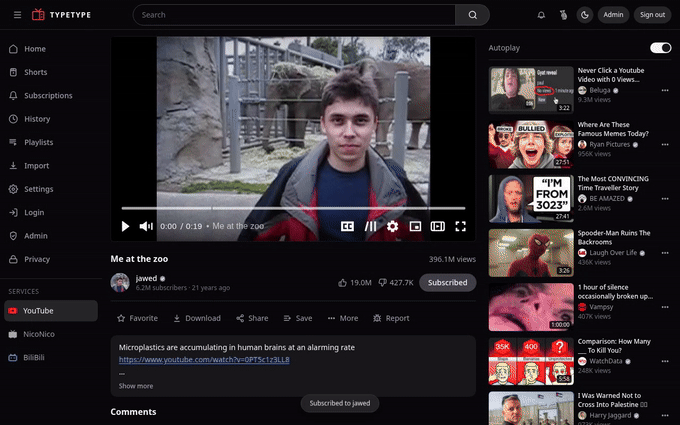Click the TypeType logo
680x425 pixels.
[x=61, y=15]
